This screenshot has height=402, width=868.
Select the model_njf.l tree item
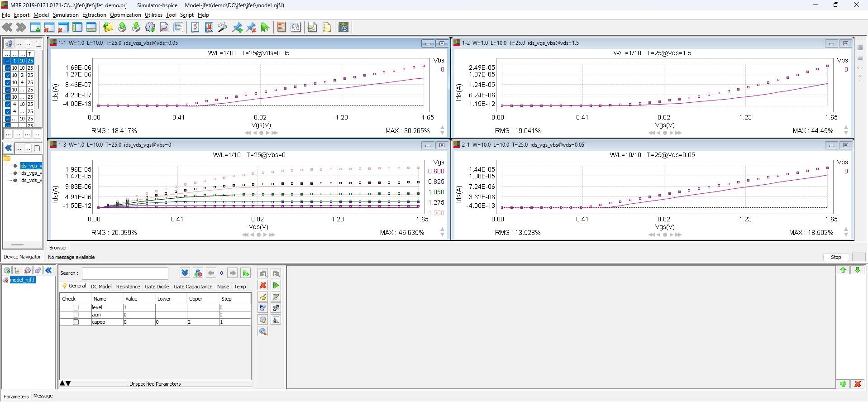[22, 280]
